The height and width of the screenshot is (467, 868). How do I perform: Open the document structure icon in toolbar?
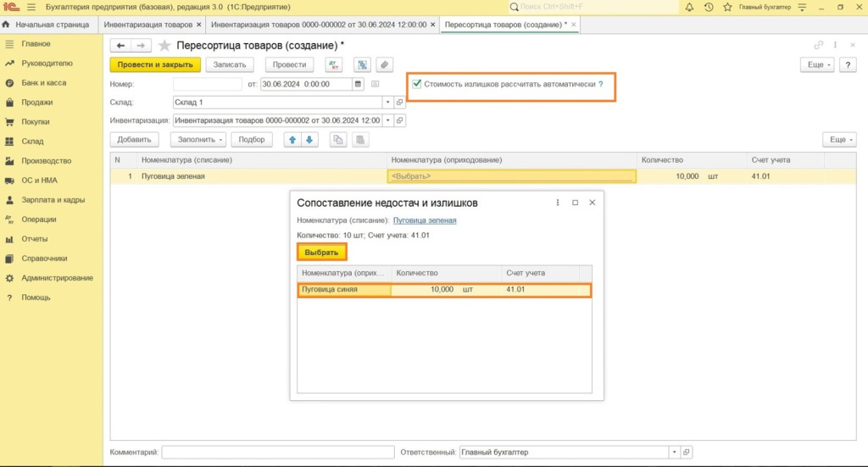coord(361,64)
